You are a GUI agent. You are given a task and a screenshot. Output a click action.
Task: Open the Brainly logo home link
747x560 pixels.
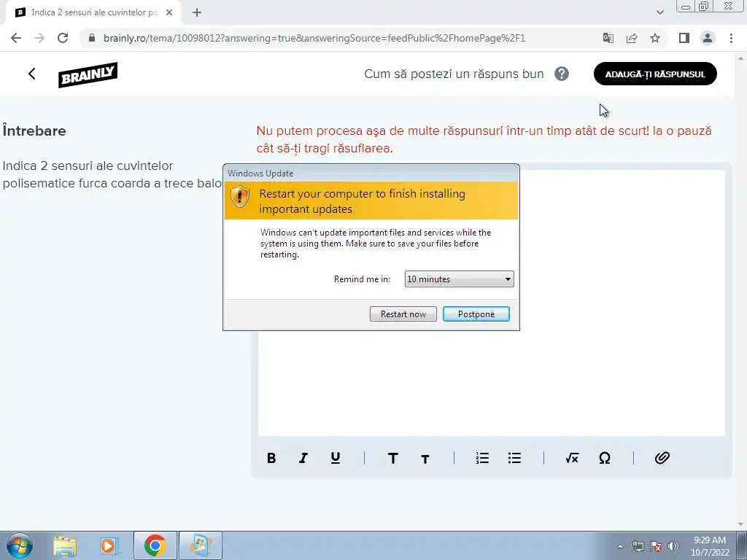(88, 75)
